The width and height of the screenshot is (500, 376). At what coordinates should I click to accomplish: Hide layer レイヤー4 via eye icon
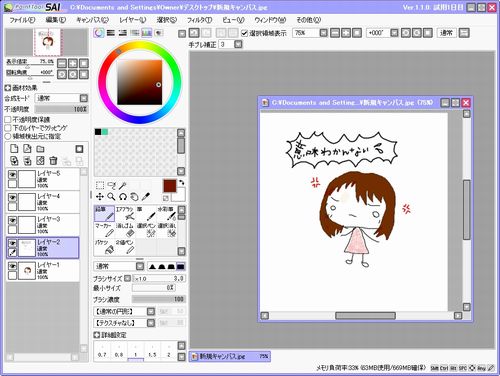12,198
